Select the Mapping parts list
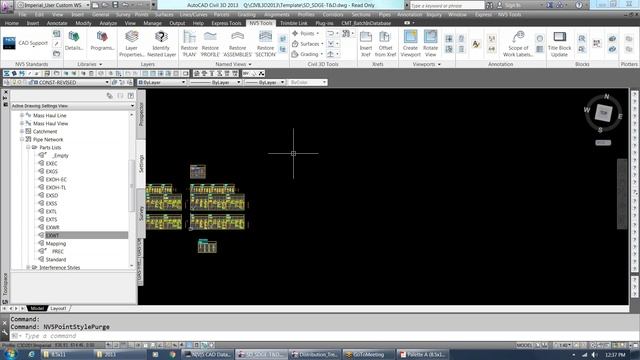 point(56,243)
